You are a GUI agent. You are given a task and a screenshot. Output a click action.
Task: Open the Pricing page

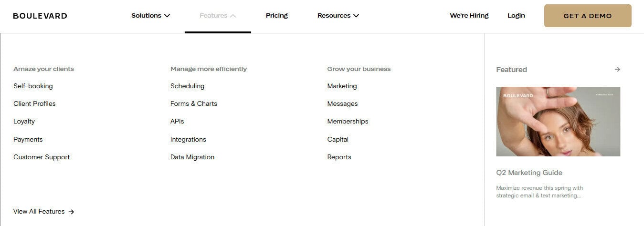pyautogui.click(x=277, y=16)
